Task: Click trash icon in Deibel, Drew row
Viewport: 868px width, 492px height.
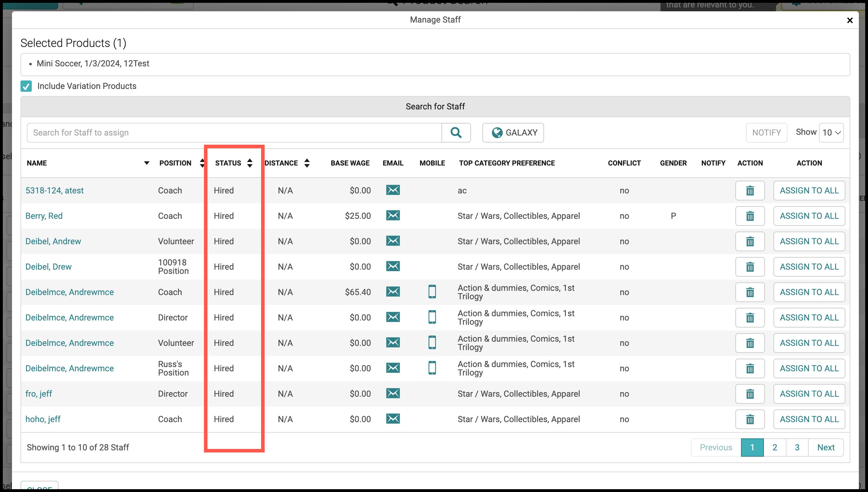Action: pos(750,267)
